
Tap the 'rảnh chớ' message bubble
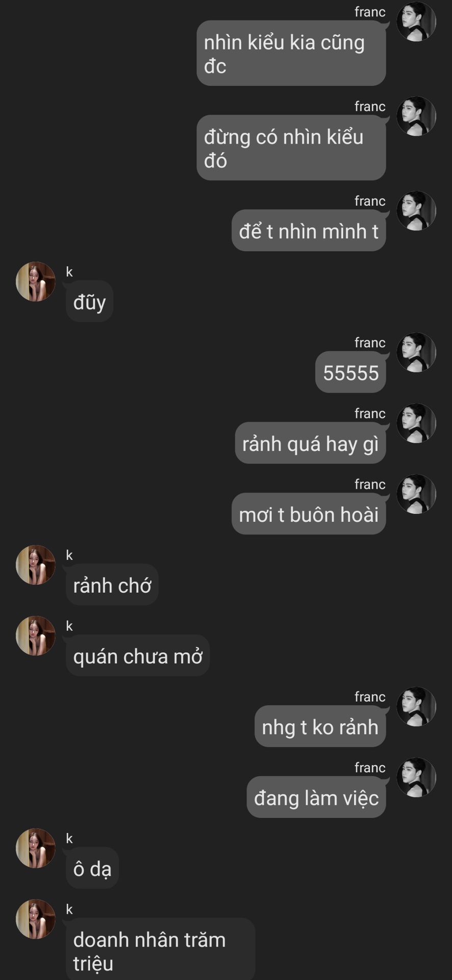click(112, 585)
